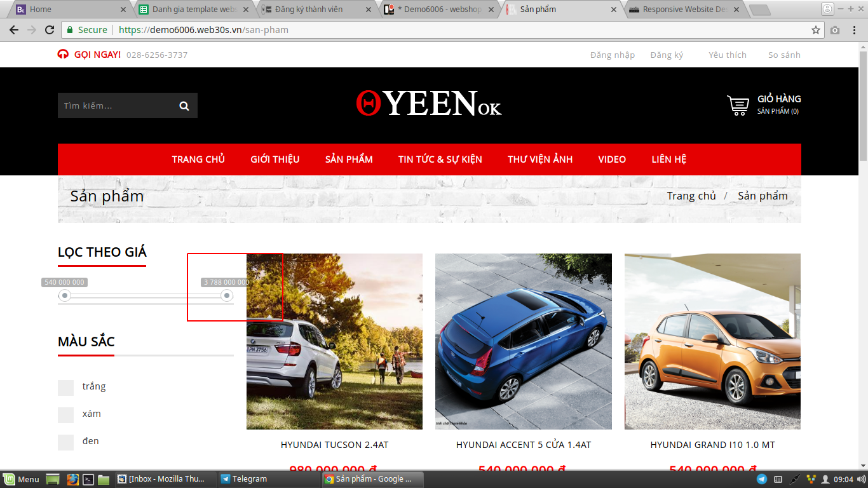Viewport: 868px width, 488px height.
Task: Open TRANG CHỦ in the red menu
Action: point(198,159)
